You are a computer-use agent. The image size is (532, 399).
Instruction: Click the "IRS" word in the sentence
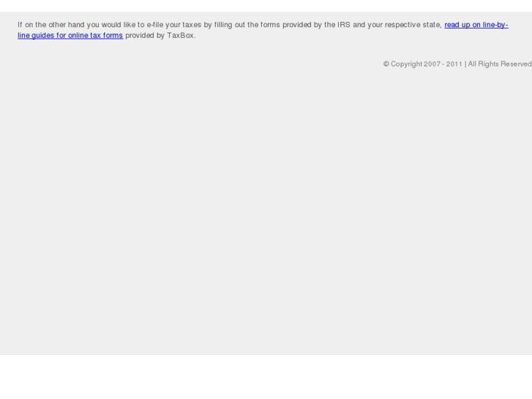click(343, 25)
